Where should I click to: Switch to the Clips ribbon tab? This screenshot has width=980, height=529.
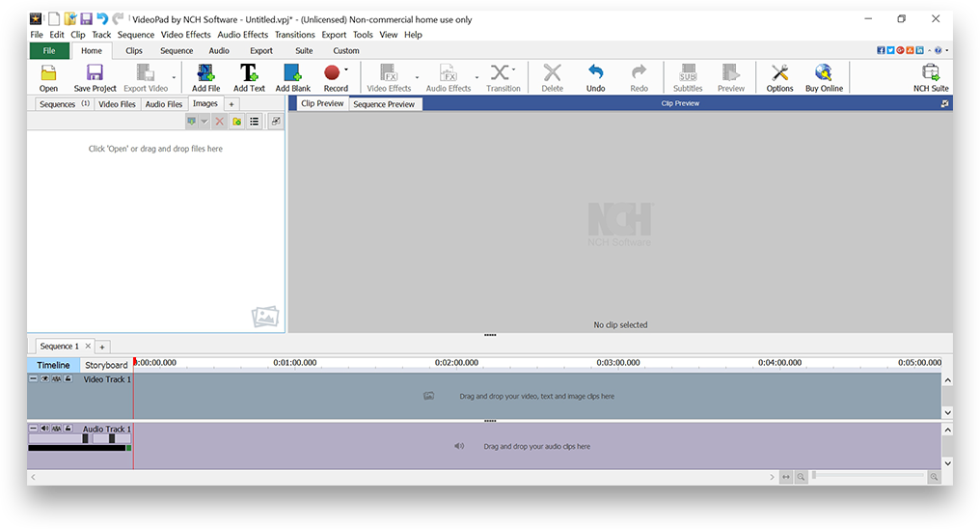click(134, 50)
